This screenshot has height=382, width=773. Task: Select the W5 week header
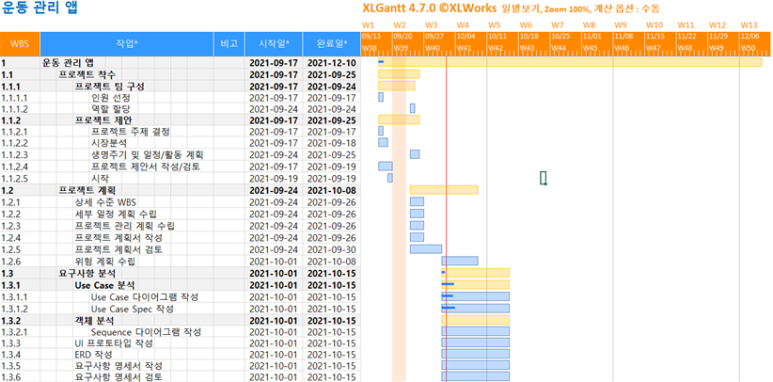tap(494, 25)
